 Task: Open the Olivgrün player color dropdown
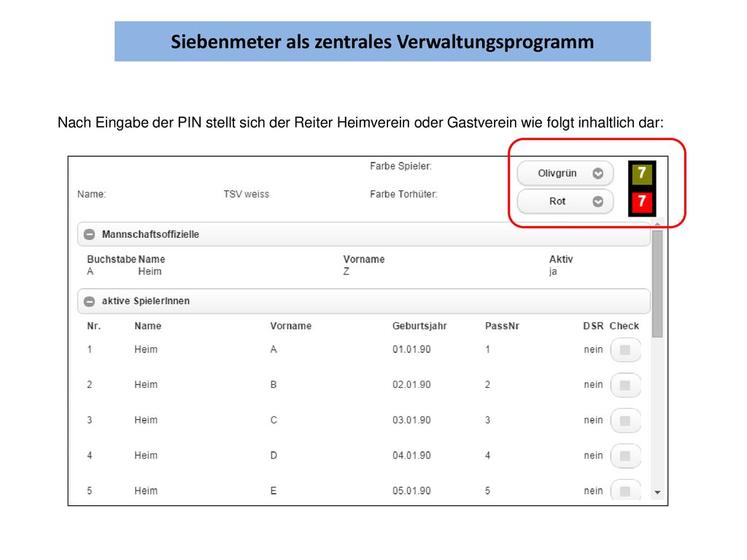click(x=565, y=174)
